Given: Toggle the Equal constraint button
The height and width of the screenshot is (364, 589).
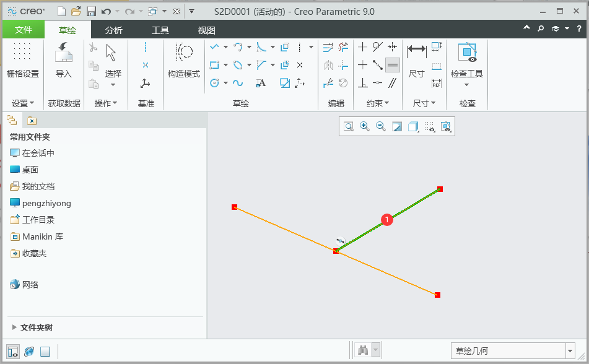Looking at the screenshot, I should (x=393, y=65).
